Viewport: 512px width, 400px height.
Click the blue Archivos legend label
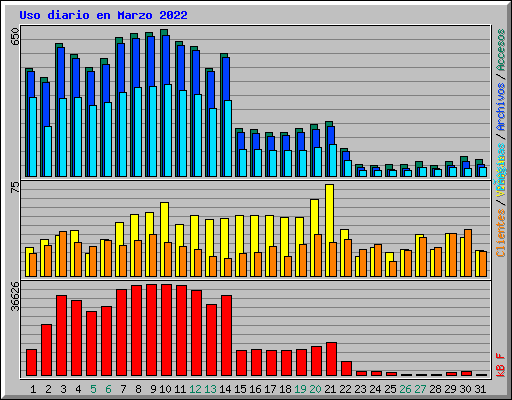tap(501, 107)
